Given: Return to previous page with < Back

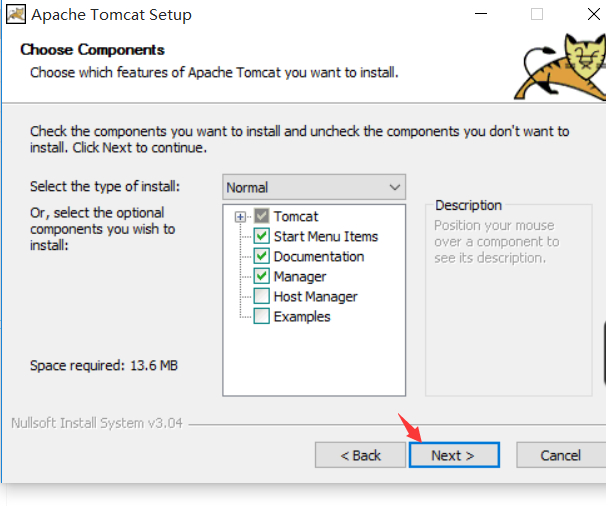Looking at the screenshot, I should [x=360, y=455].
